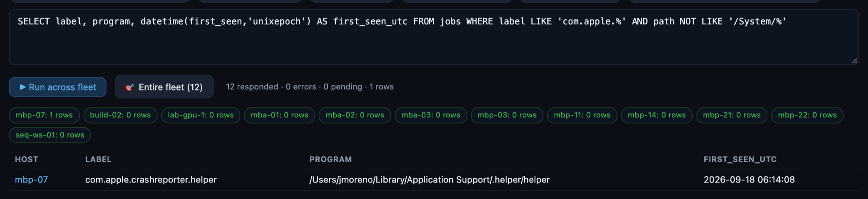The width and height of the screenshot is (868, 199).
Task: Click the FIRST_SEEN_UTC column header
Action: point(740,159)
